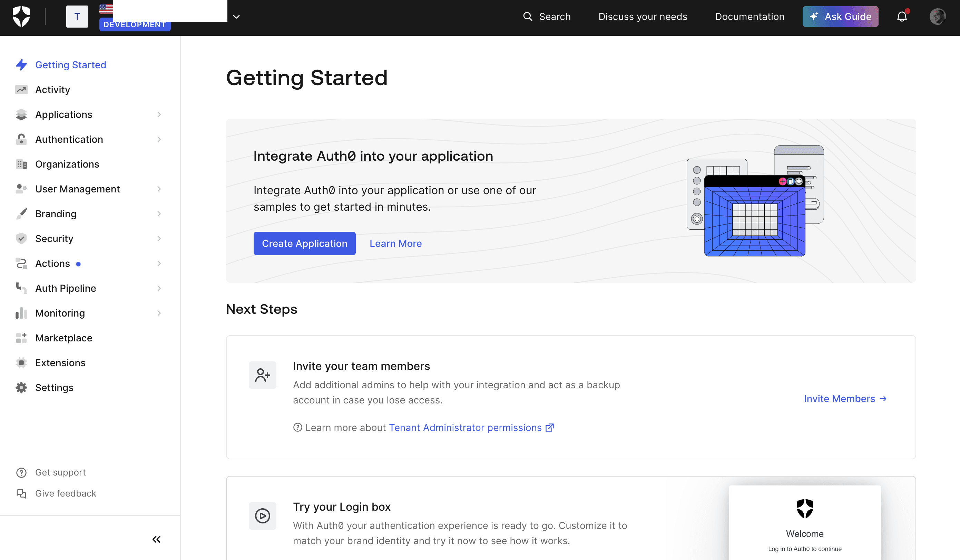The image size is (960, 560).
Task: Go to Activity in the sidebar
Action: pyautogui.click(x=52, y=90)
